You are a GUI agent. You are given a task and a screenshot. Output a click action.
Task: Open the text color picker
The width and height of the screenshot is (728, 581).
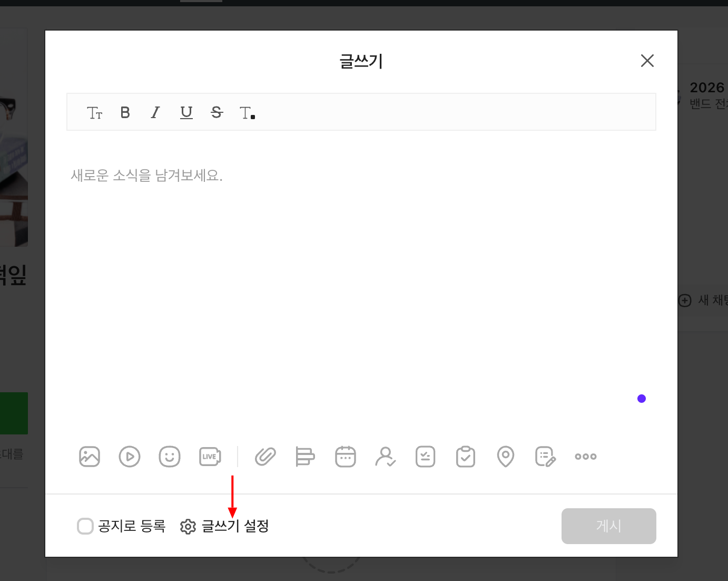[x=247, y=113]
